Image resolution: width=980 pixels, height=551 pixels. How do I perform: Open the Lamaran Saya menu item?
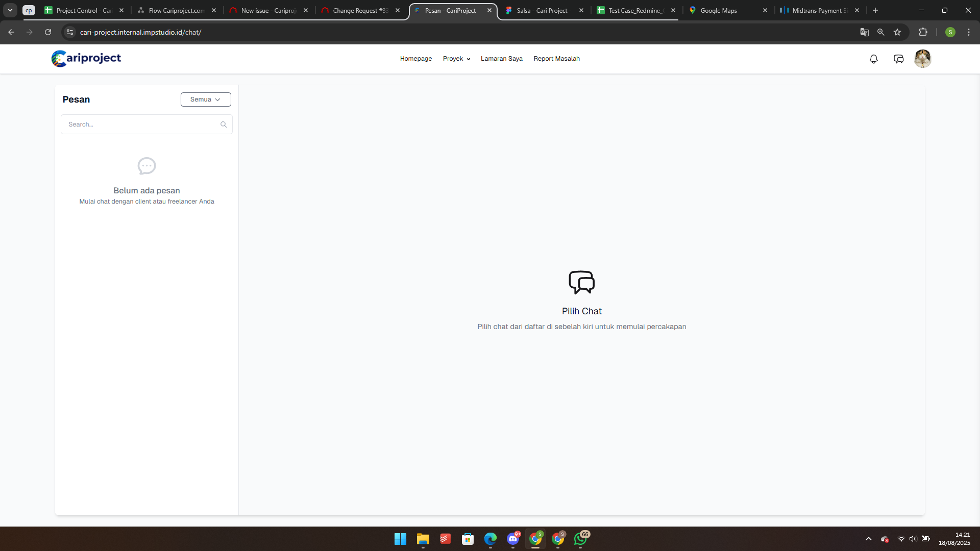501,59
